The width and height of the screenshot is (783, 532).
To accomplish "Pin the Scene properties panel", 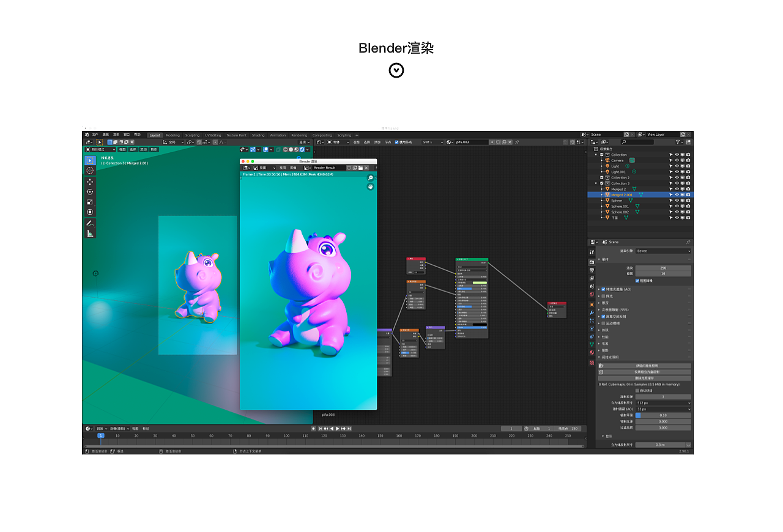I will pyautogui.click(x=688, y=242).
